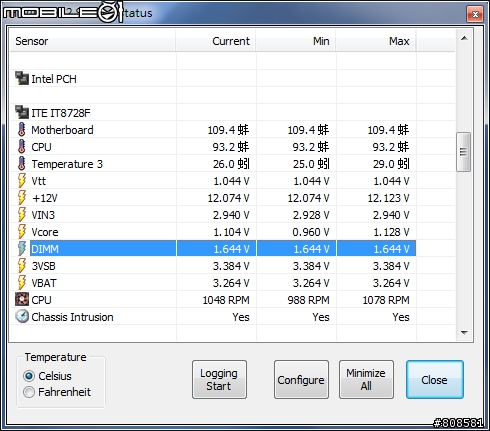The width and height of the screenshot is (490, 431).
Task: Click +12V maximum value 12.123 V
Action: tap(388, 198)
